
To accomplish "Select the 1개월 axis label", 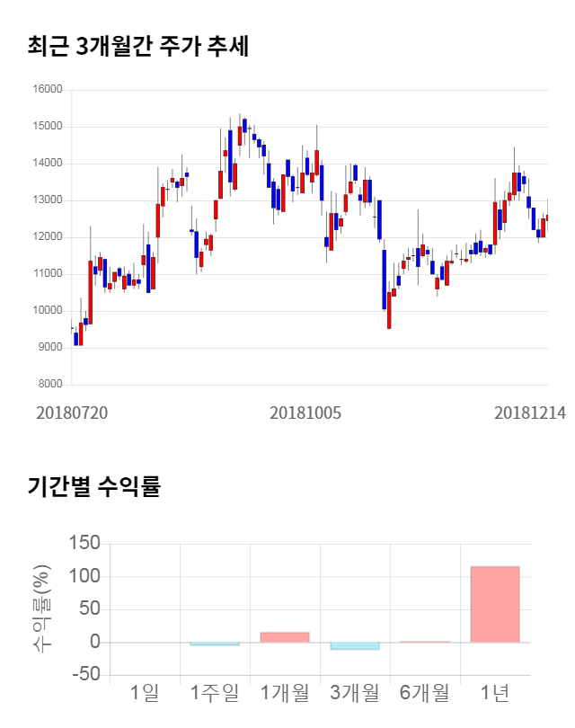I will [x=285, y=692].
